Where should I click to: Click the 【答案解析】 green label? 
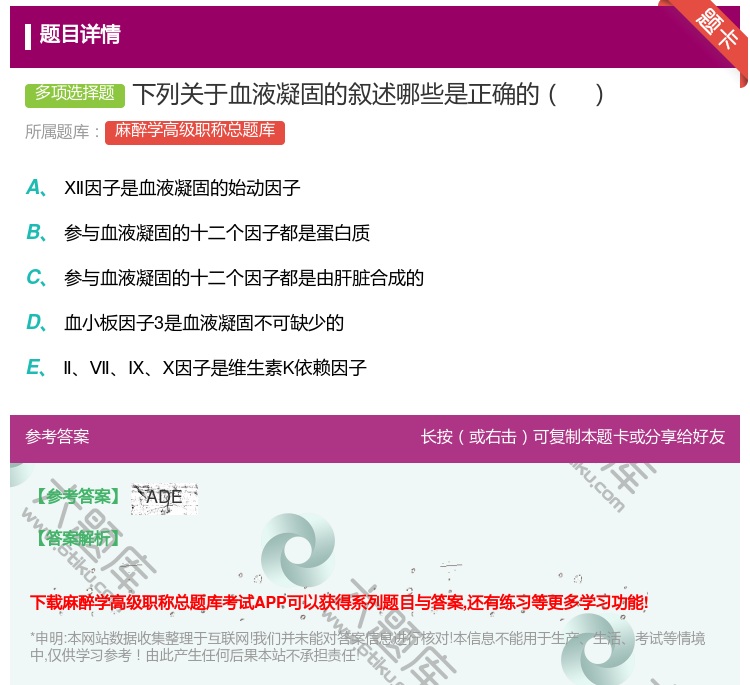(x=78, y=539)
